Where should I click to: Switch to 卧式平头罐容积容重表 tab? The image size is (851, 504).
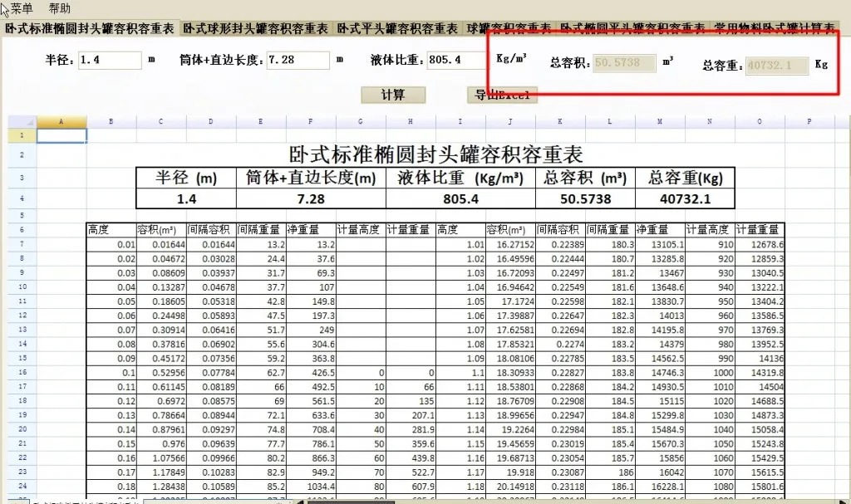(397, 28)
